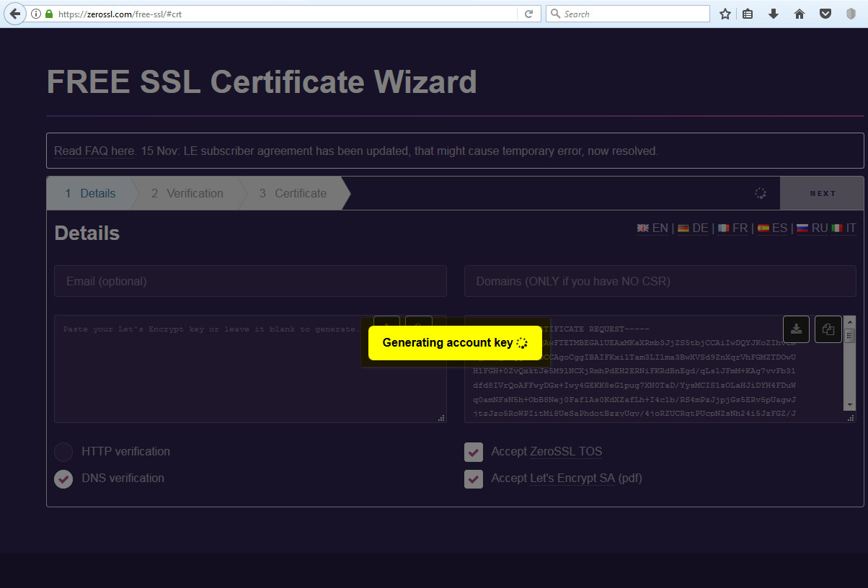Switch to step 3 Certificate tab
Screen dimensions: 868x588
pyautogui.click(x=294, y=193)
